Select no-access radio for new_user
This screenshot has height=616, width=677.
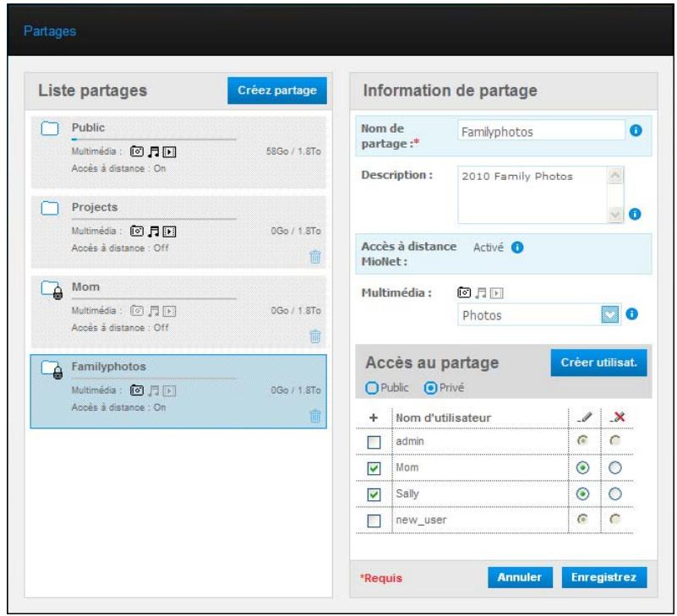click(x=614, y=520)
